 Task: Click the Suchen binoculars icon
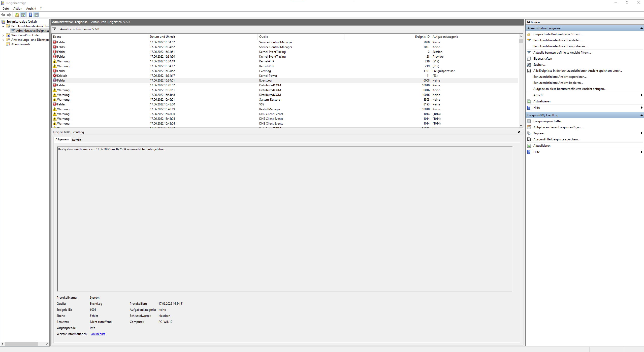[529, 65]
